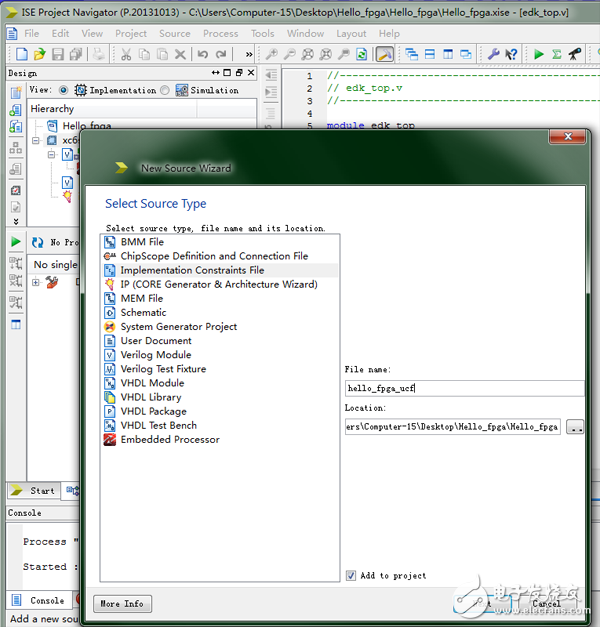This screenshot has width=600, height=627.
Task: Click the wrench settings icon in toolbar
Action: point(493,53)
